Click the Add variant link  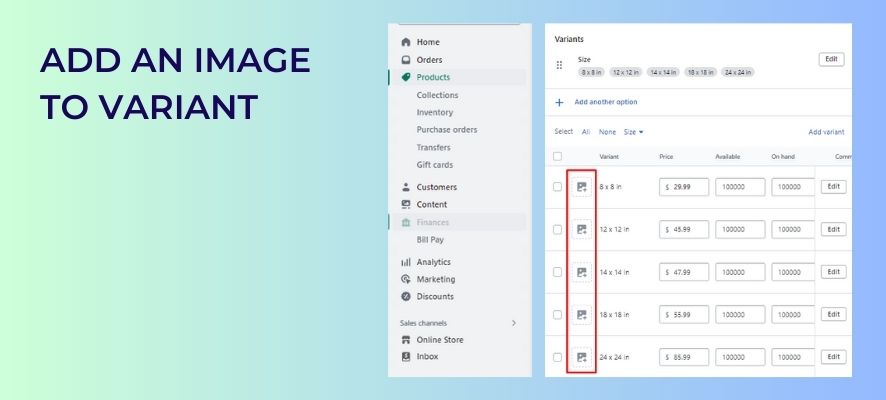(826, 132)
